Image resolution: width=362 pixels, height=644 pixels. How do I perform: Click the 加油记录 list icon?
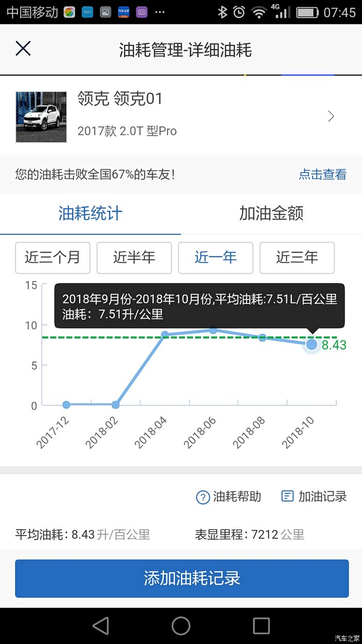[x=287, y=496]
